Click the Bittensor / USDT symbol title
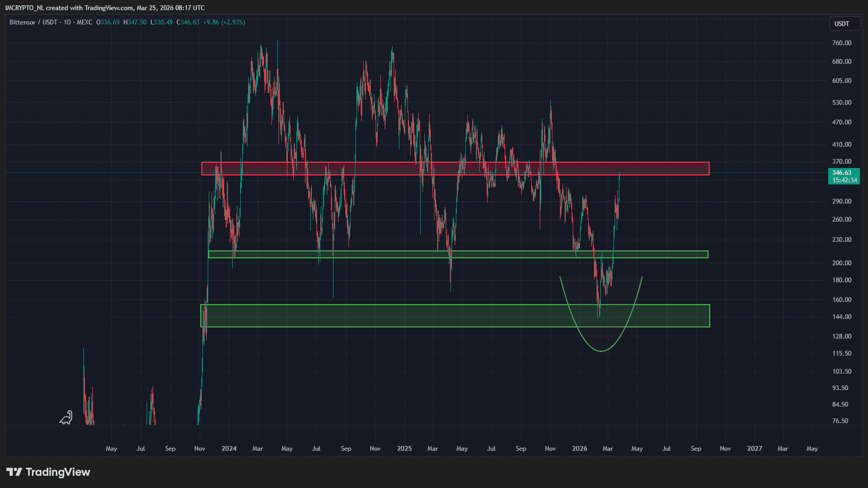Viewport: 868px width, 488px height. click(33, 22)
